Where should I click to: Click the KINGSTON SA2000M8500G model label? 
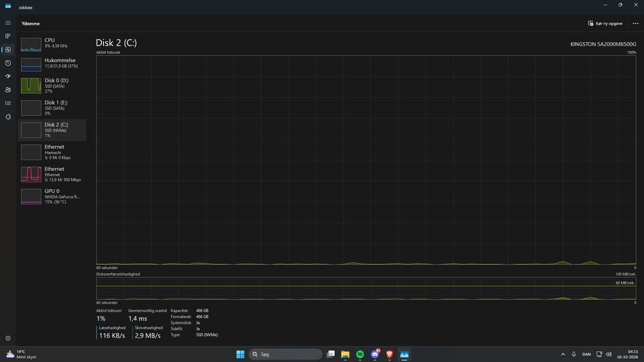[x=603, y=44]
